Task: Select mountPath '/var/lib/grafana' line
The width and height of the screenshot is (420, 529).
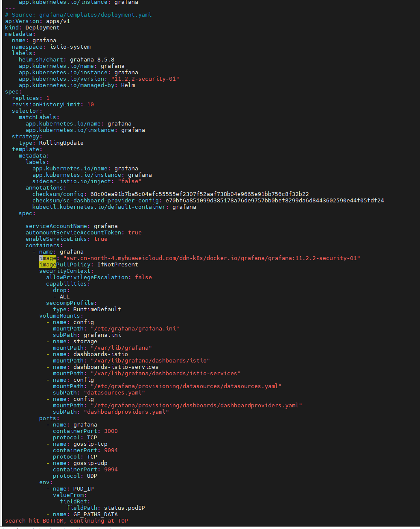Action: pos(102,348)
